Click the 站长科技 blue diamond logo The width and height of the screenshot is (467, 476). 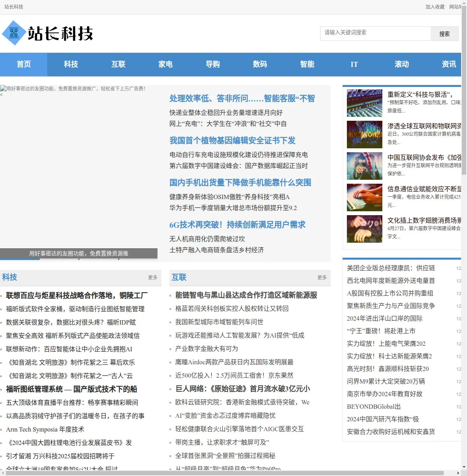click(x=15, y=33)
